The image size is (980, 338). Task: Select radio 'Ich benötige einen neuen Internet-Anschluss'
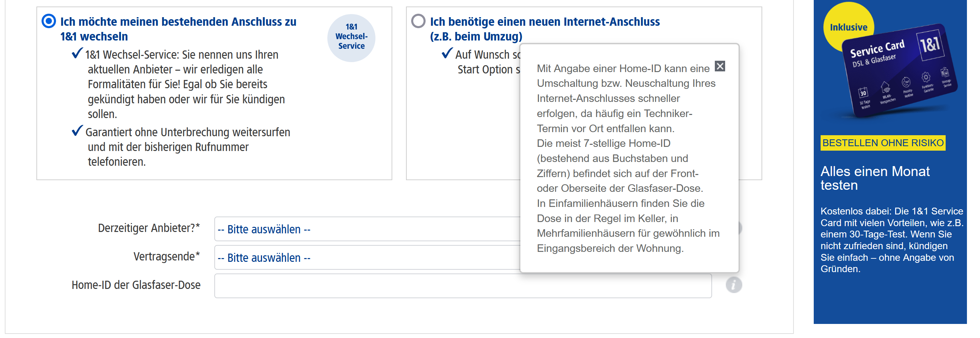pyautogui.click(x=418, y=21)
